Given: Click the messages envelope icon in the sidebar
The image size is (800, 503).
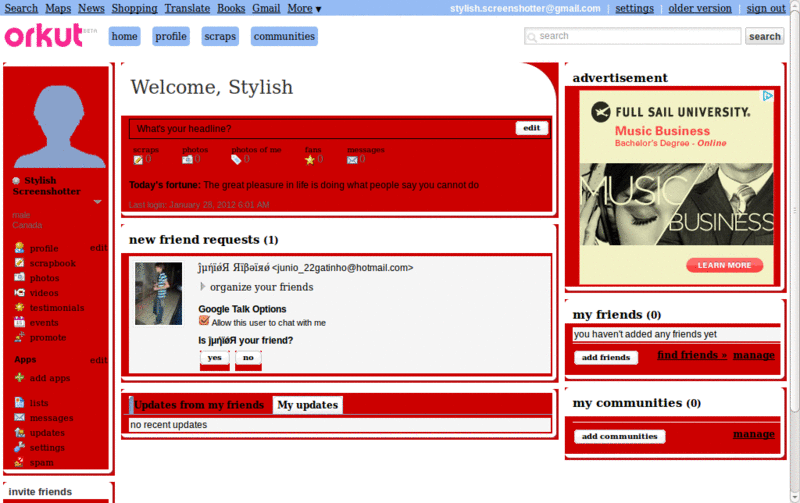Looking at the screenshot, I should click(19, 417).
